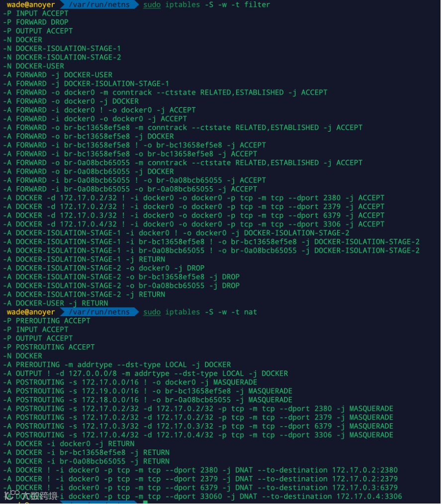This screenshot has width=441, height=504.
Task: Select line '-P FORWARD DROP'
Action: (x=36, y=22)
